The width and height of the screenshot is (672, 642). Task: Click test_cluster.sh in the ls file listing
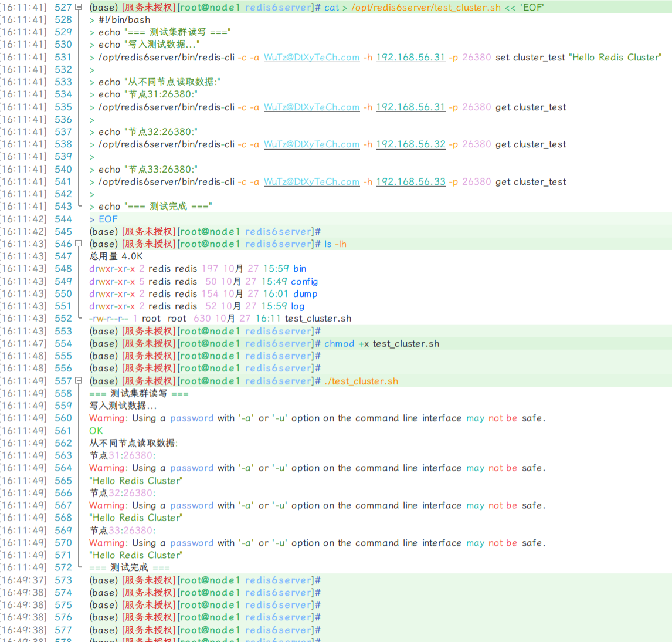click(318, 319)
